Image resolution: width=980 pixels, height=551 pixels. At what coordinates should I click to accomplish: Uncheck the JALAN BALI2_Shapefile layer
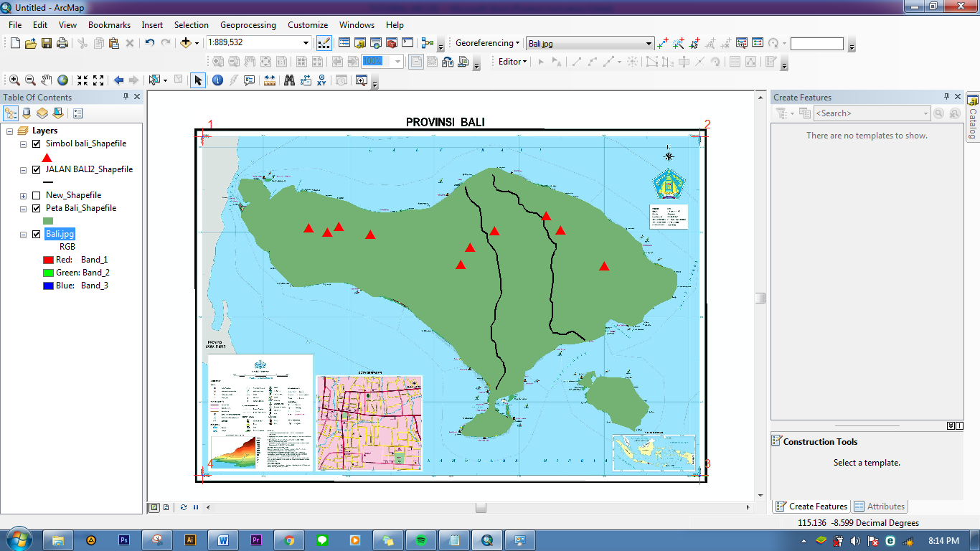click(35, 169)
